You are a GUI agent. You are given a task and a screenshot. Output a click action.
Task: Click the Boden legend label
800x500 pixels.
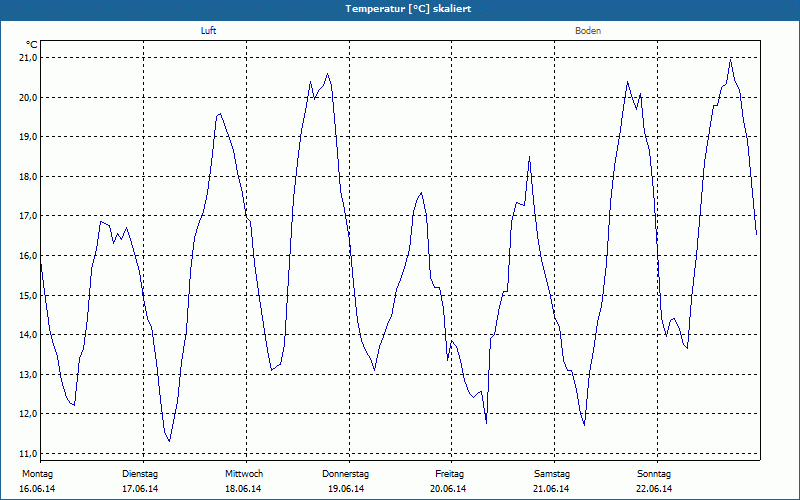(588, 31)
